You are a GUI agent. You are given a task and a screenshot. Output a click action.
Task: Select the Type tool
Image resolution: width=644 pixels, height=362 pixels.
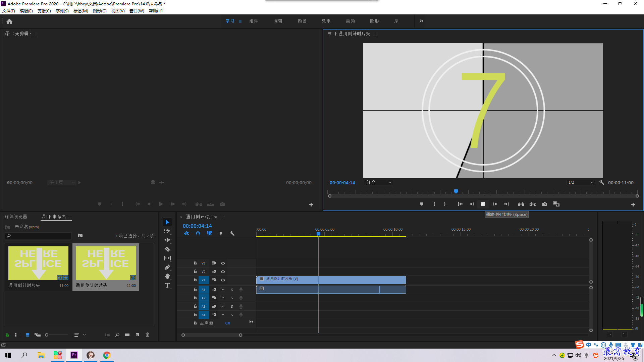pos(167,285)
